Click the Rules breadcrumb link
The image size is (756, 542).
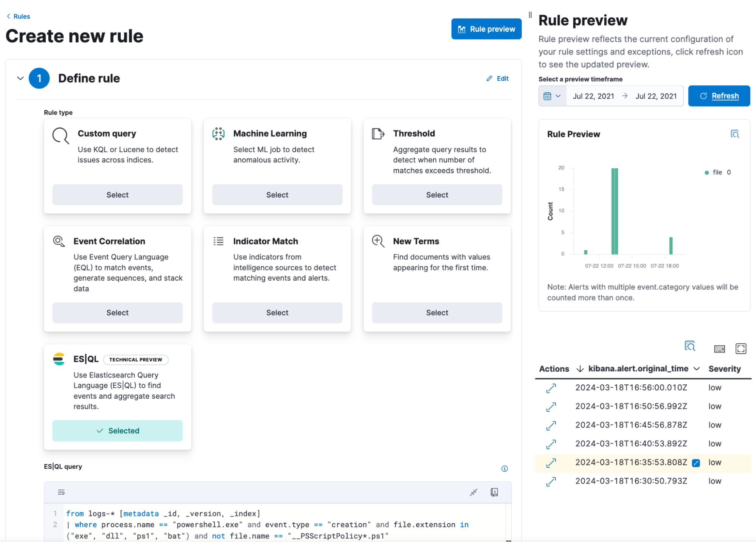21,16
